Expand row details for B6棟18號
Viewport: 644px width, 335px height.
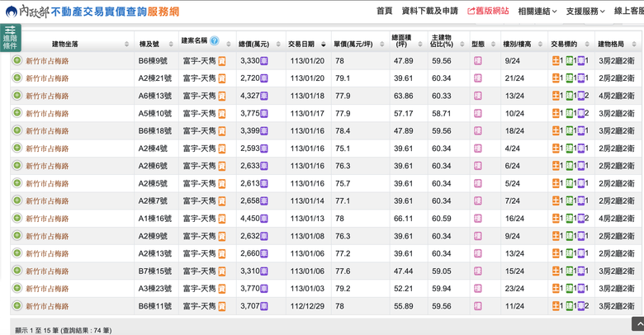pos(17,130)
